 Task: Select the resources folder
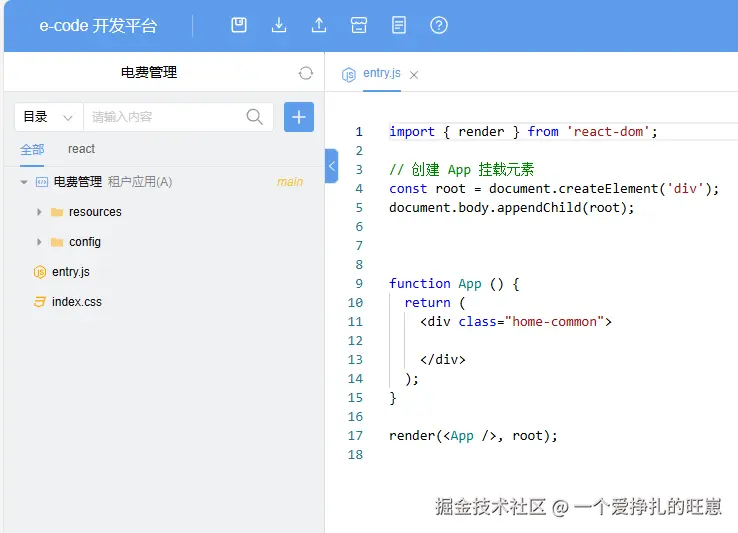(x=95, y=212)
